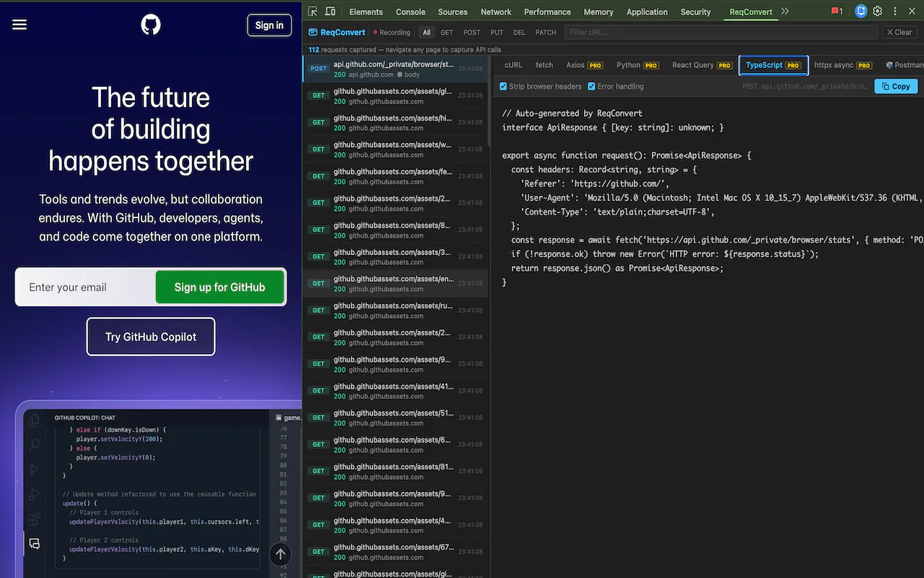The width and height of the screenshot is (924, 578).
Task: Click the Postman tab icon
Action: 889,65
